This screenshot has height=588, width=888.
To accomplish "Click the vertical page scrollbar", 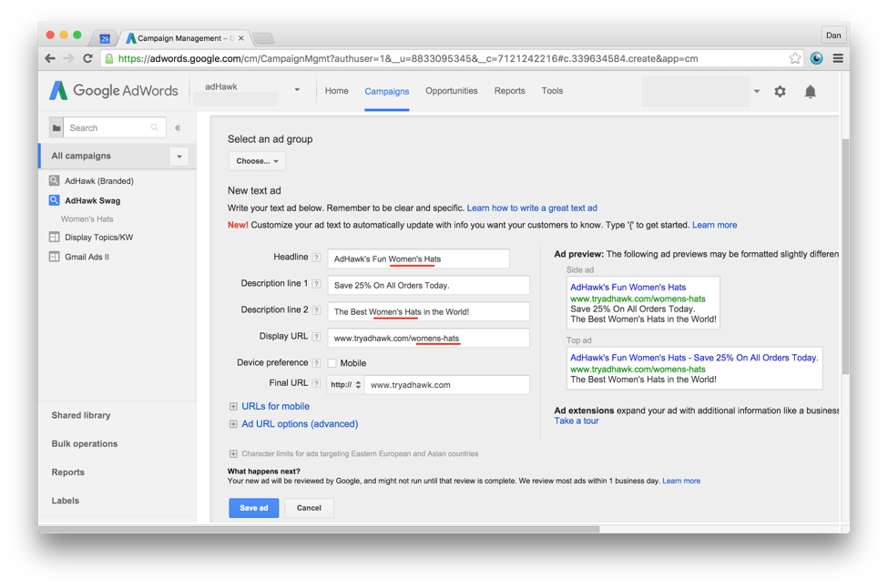I will click(x=845, y=256).
